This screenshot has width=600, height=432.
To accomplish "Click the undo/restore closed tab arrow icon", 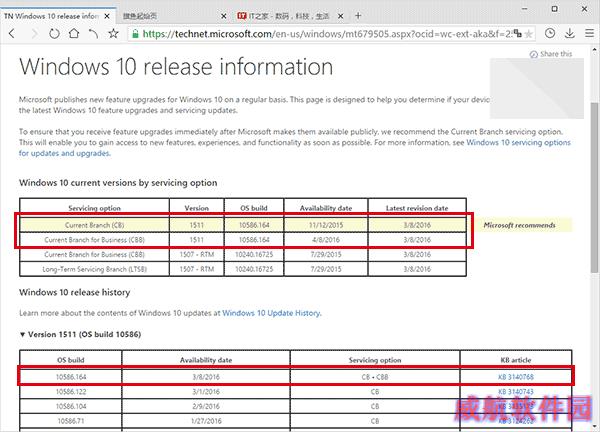I will [x=93, y=34].
